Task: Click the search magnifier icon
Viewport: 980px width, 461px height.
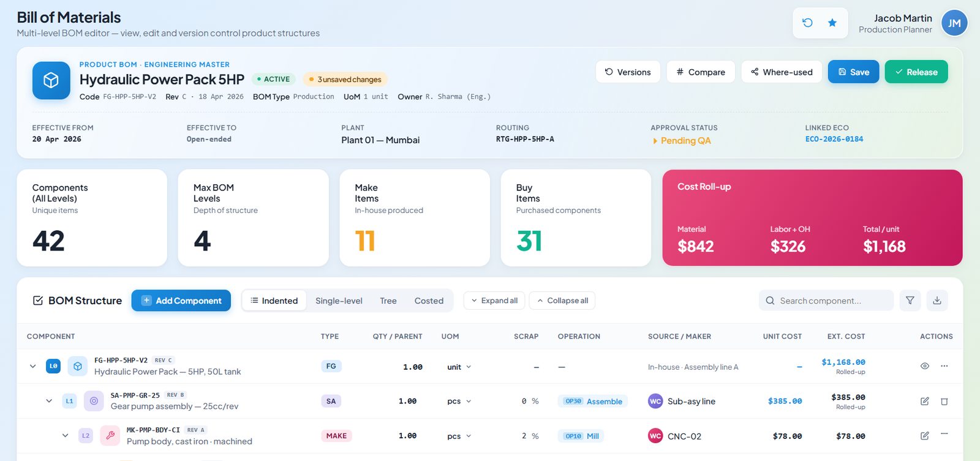Action: click(770, 301)
